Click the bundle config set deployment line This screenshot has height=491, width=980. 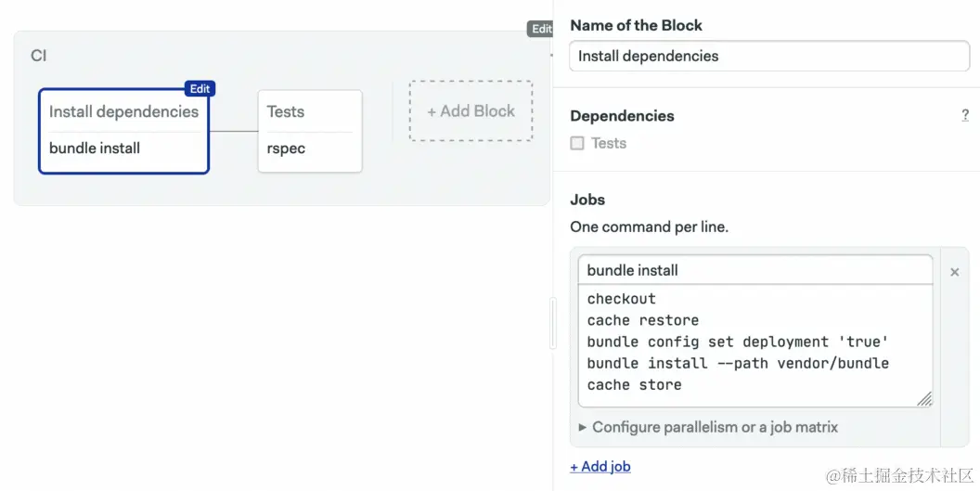738,342
